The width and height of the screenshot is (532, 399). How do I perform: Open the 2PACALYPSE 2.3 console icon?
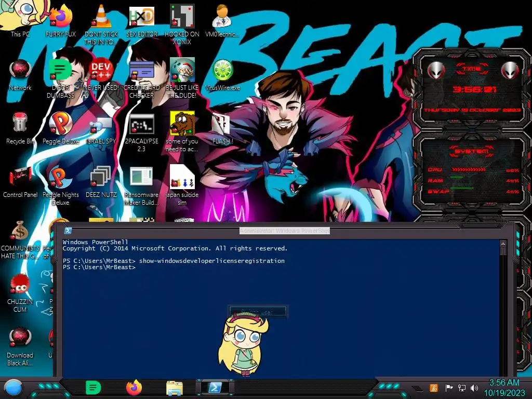coord(141,132)
